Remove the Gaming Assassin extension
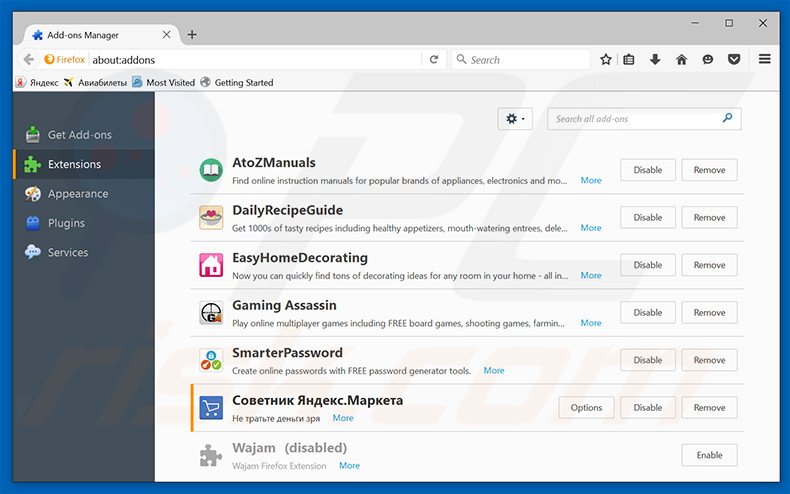 709,313
